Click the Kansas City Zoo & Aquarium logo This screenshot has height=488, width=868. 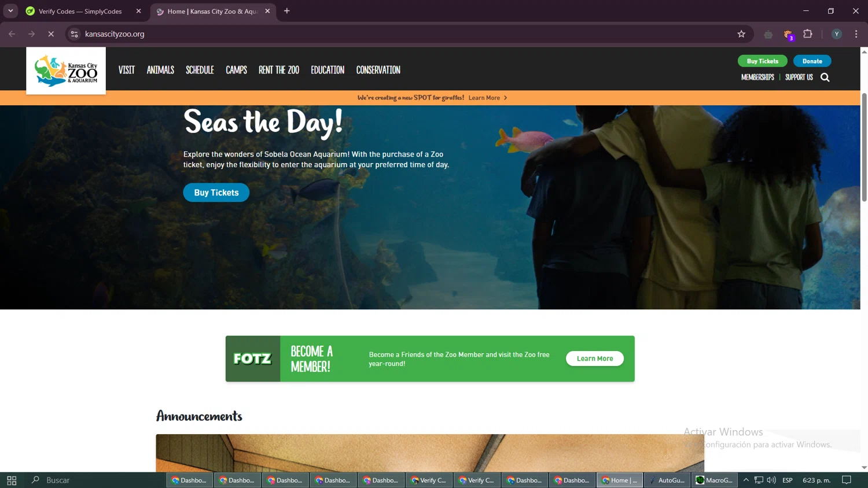[66, 71]
